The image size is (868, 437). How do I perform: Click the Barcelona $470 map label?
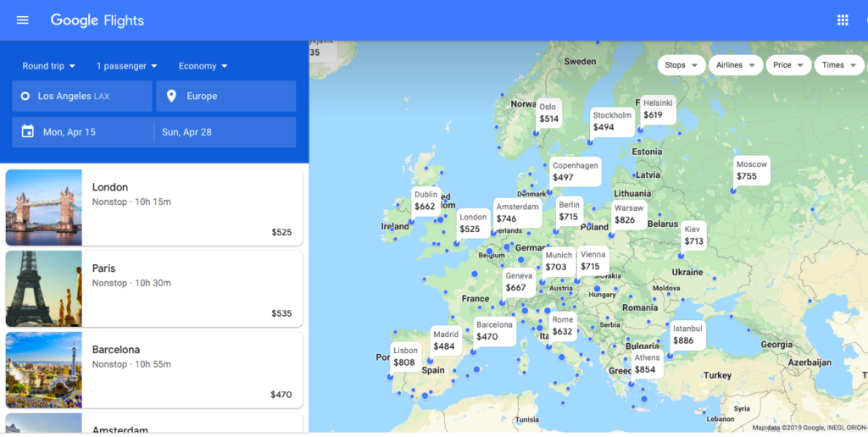click(x=494, y=331)
